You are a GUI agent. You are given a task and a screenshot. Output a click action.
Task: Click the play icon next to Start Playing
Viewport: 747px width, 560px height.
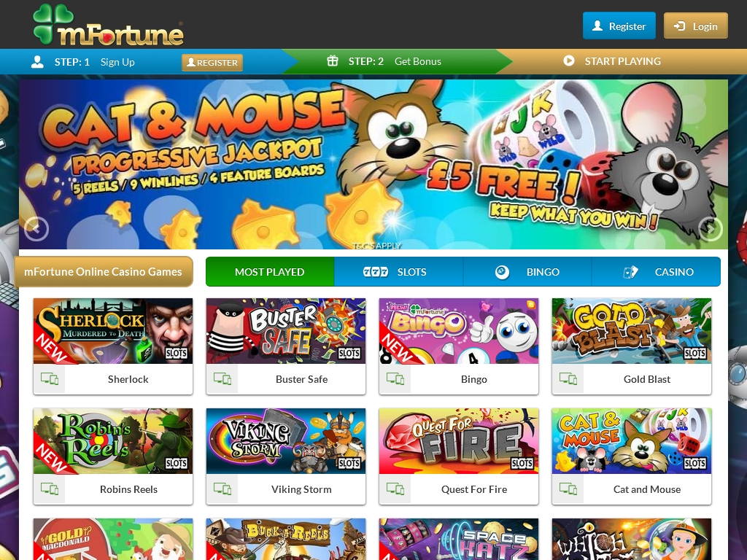click(569, 61)
